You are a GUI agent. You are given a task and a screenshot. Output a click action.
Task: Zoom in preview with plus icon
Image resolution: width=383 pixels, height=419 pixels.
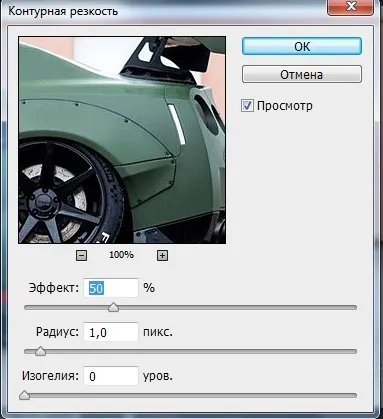coord(162,256)
